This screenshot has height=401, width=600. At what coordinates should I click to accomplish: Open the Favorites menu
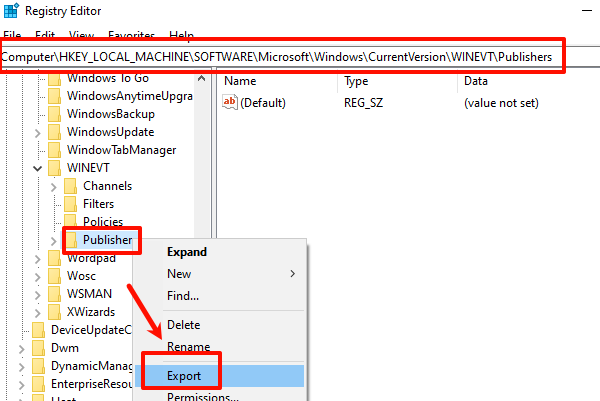click(132, 36)
